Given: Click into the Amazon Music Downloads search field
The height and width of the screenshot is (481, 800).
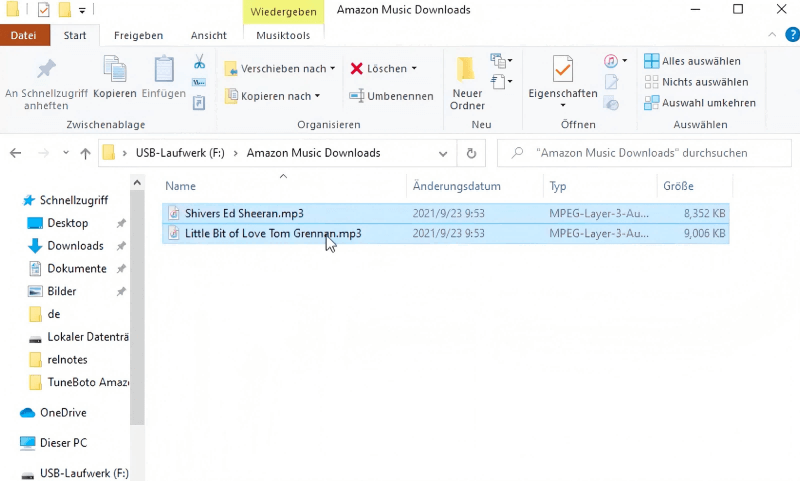Looking at the screenshot, I should 644,153.
